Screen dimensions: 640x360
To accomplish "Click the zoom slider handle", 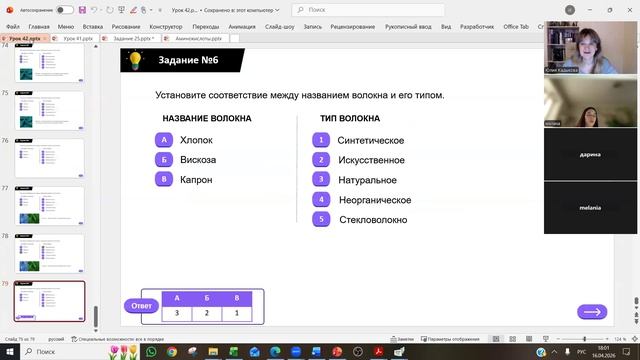I will 584,339.
